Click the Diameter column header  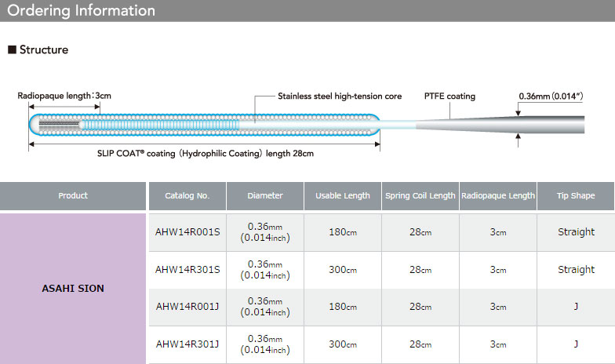(265, 196)
